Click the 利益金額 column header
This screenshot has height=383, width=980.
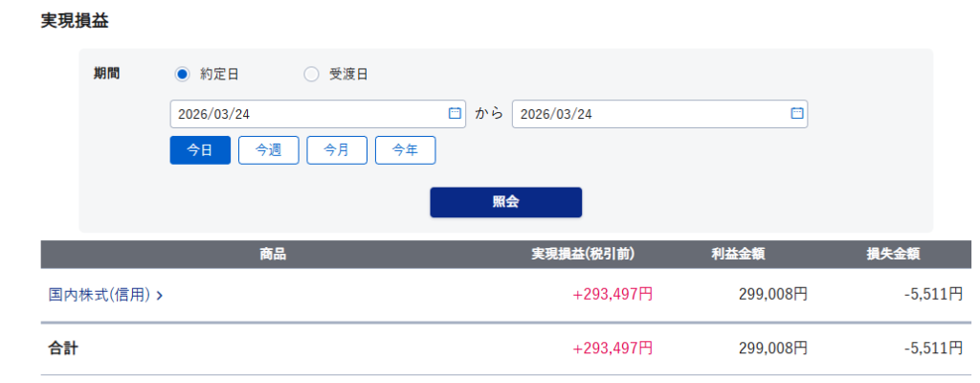pyautogui.click(x=737, y=255)
